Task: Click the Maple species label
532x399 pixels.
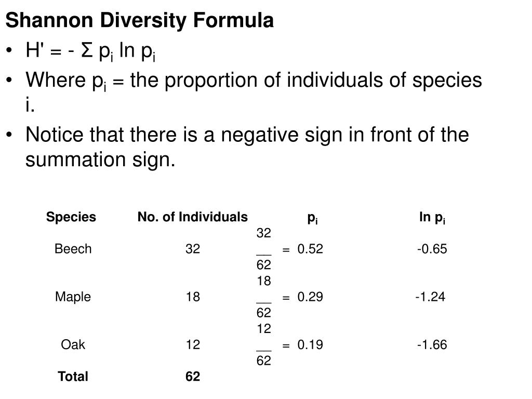Action: (73, 297)
